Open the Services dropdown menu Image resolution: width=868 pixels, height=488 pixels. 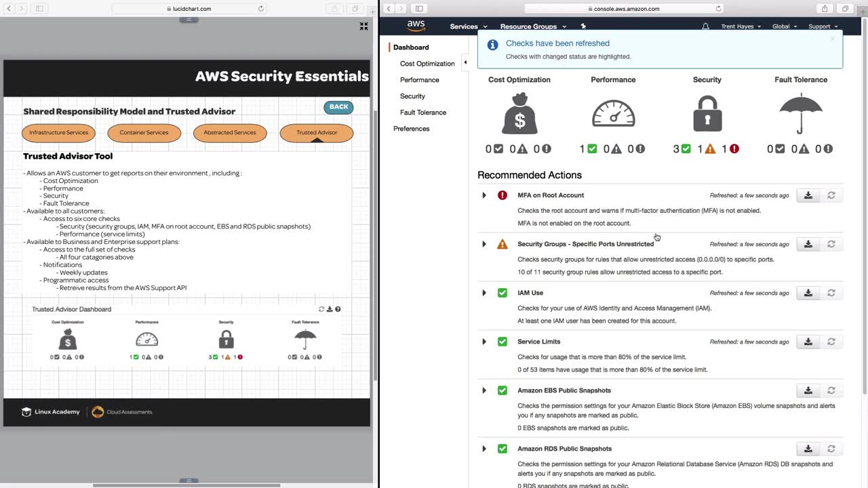click(x=469, y=26)
